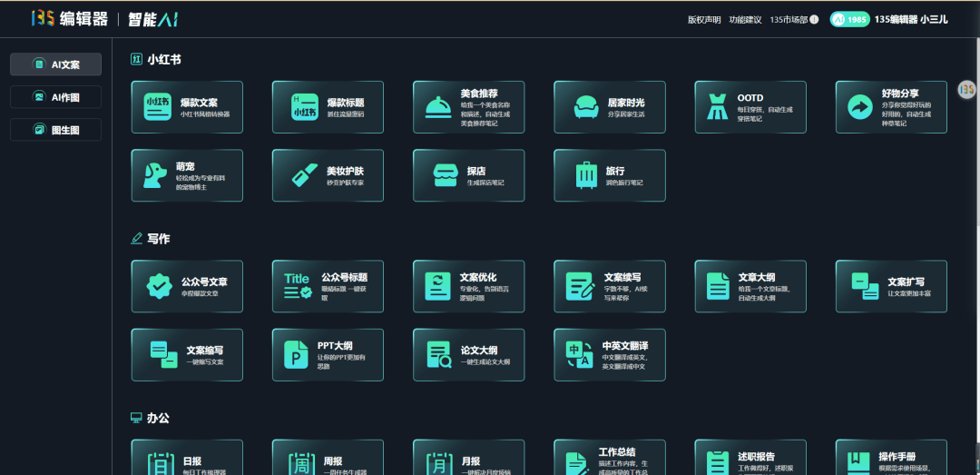The width and height of the screenshot is (980, 475).
Task: Click the 好物分享 share arrow icon
Action: pyautogui.click(x=860, y=107)
